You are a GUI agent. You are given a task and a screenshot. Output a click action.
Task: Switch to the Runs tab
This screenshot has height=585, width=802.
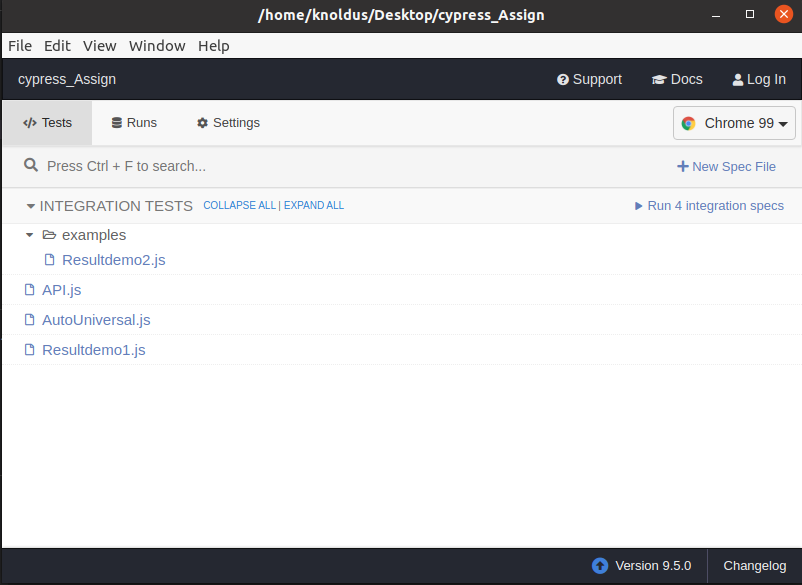[135, 123]
